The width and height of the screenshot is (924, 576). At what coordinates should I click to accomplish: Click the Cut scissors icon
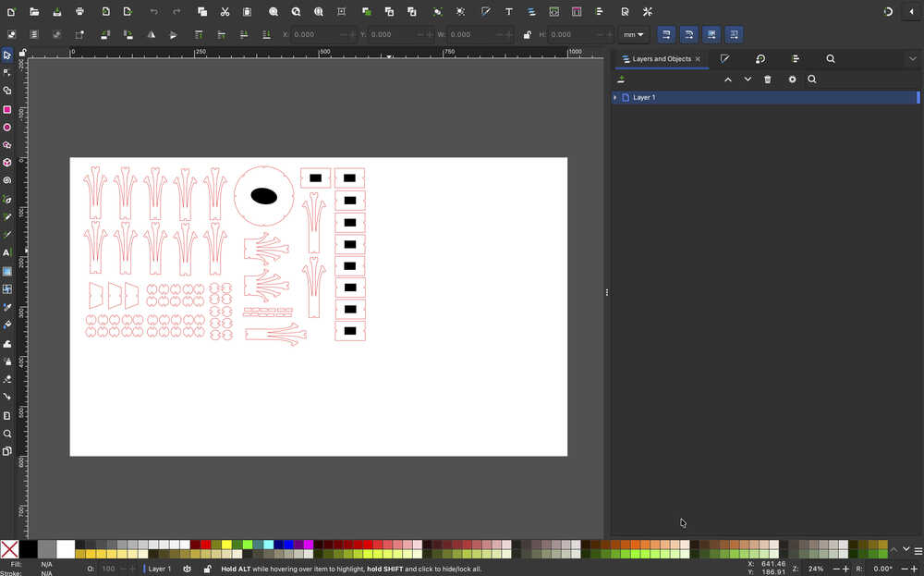(x=225, y=12)
